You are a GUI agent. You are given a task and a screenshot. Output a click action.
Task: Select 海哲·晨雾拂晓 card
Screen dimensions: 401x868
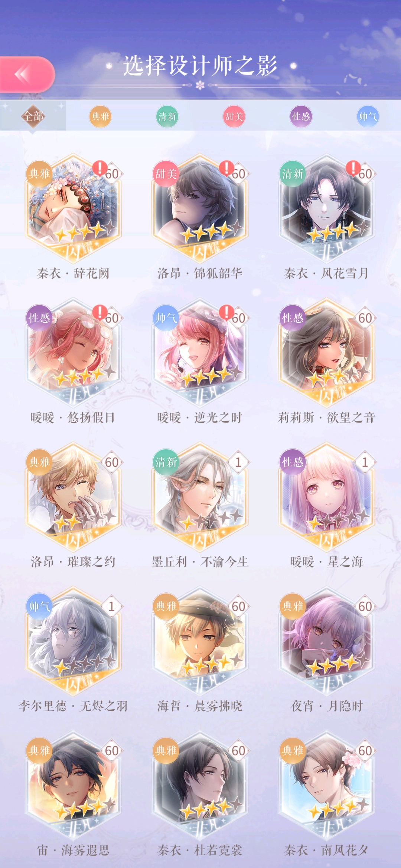click(200, 641)
